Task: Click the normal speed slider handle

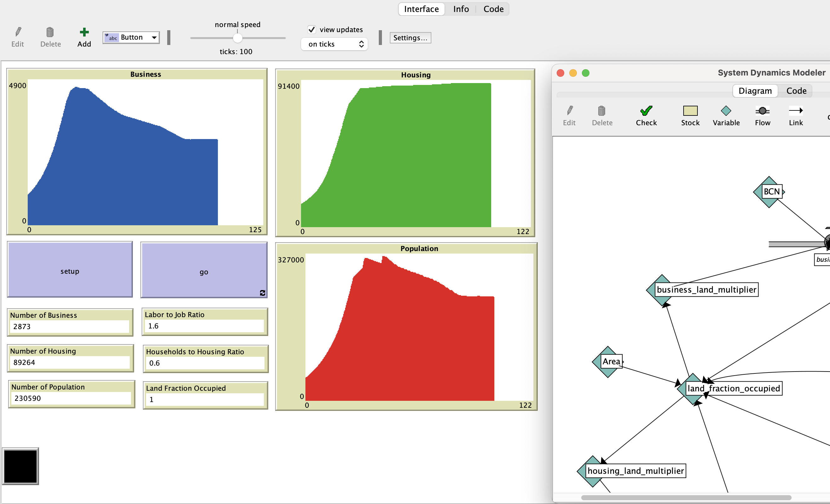Action: pyautogui.click(x=238, y=38)
